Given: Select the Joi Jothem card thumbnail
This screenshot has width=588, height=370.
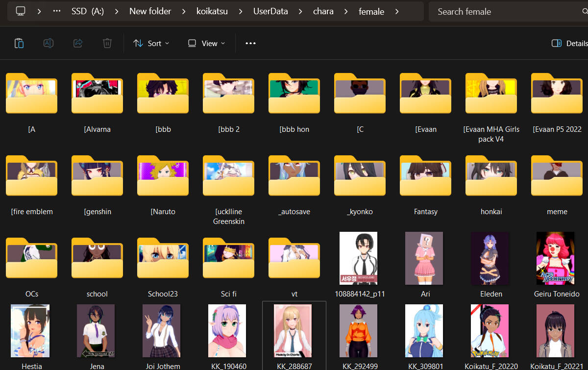Looking at the screenshot, I should (162, 331).
